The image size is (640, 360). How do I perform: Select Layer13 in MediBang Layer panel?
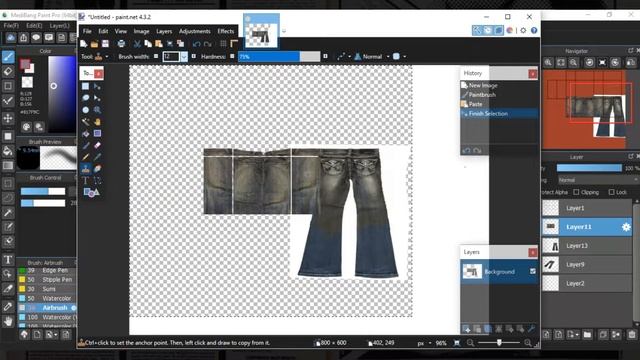[x=587, y=246]
